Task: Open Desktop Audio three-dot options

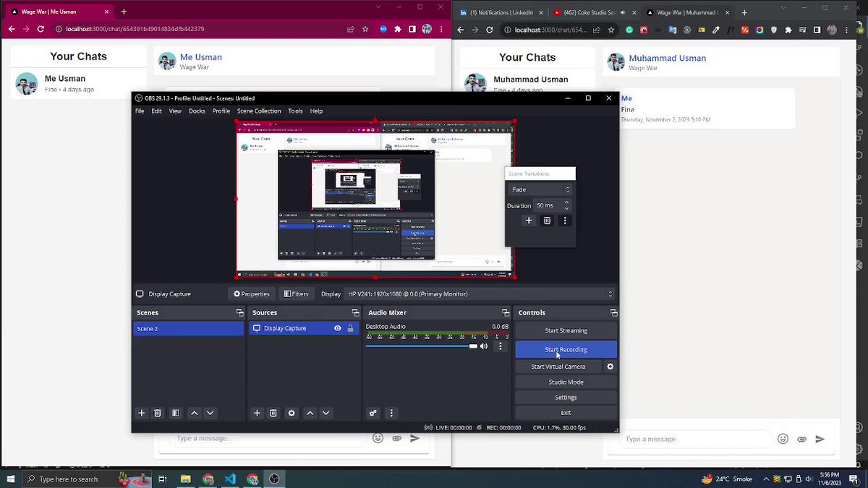Action: pos(500,346)
